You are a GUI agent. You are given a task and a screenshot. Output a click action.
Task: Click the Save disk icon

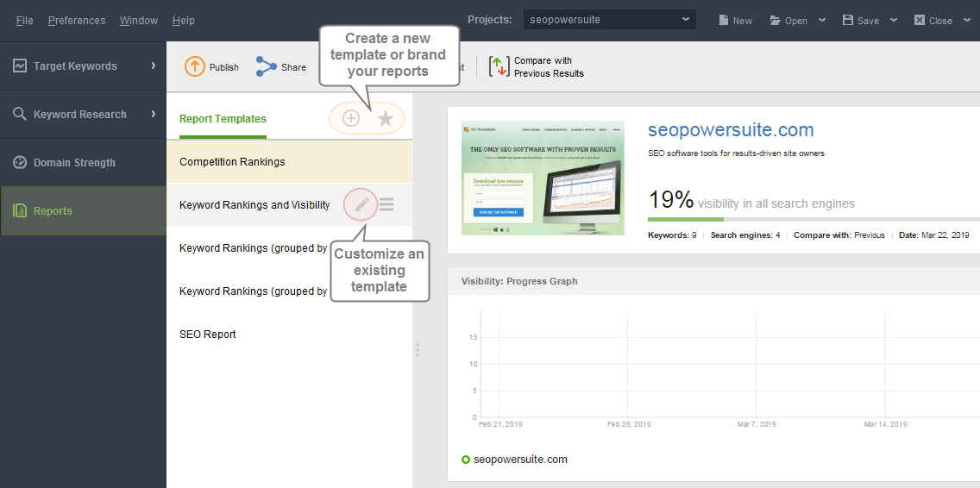pos(847,20)
